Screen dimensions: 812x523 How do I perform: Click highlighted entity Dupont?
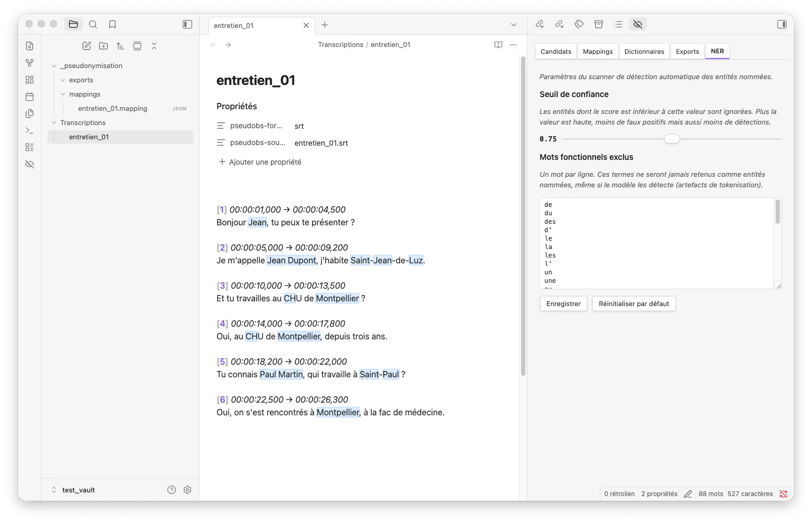click(x=302, y=261)
